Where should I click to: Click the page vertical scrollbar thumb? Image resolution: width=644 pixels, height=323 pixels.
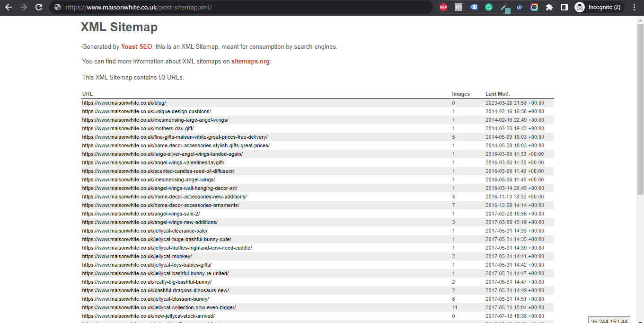pyautogui.click(x=640, y=109)
